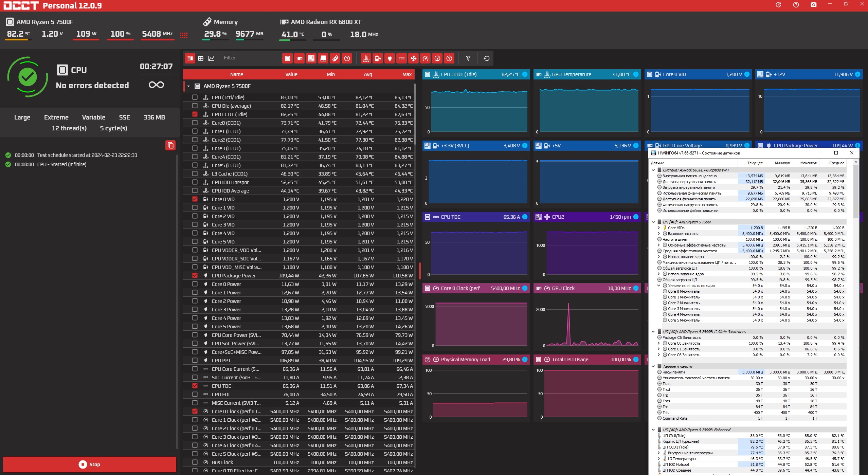Switch to graph-only monitoring view
The height and width of the screenshot is (475, 868).
211,58
